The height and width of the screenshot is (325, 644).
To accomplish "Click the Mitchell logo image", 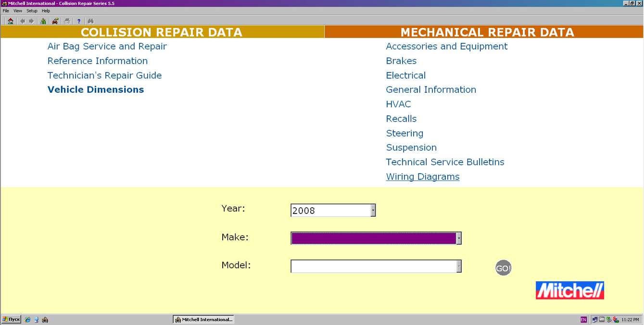I will pos(569,290).
